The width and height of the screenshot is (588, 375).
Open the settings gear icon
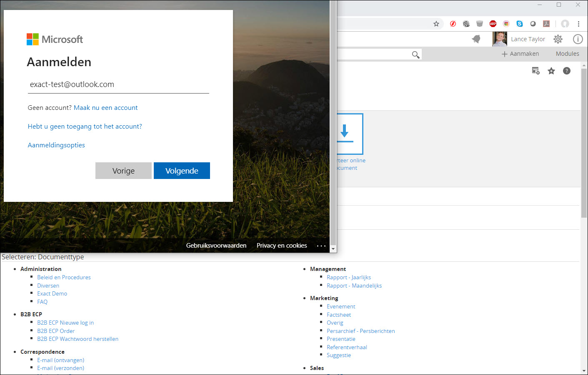[x=558, y=39]
